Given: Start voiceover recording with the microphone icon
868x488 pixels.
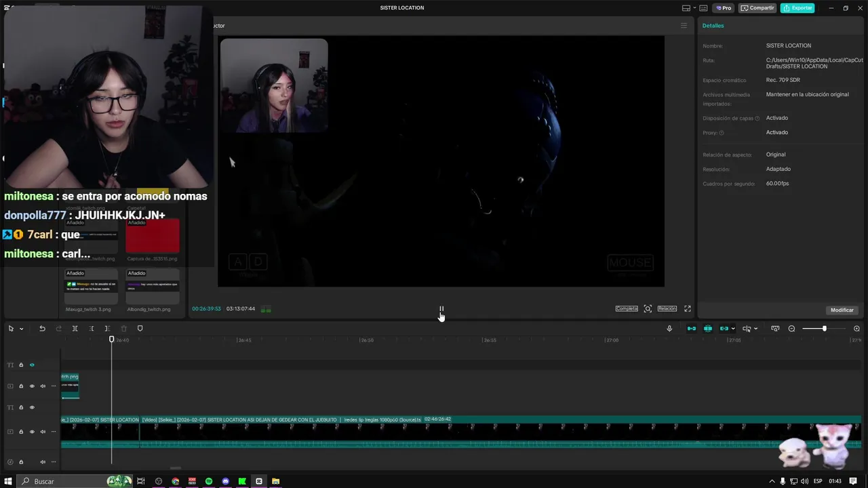Looking at the screenshot, I should click(x=669, y=329).
